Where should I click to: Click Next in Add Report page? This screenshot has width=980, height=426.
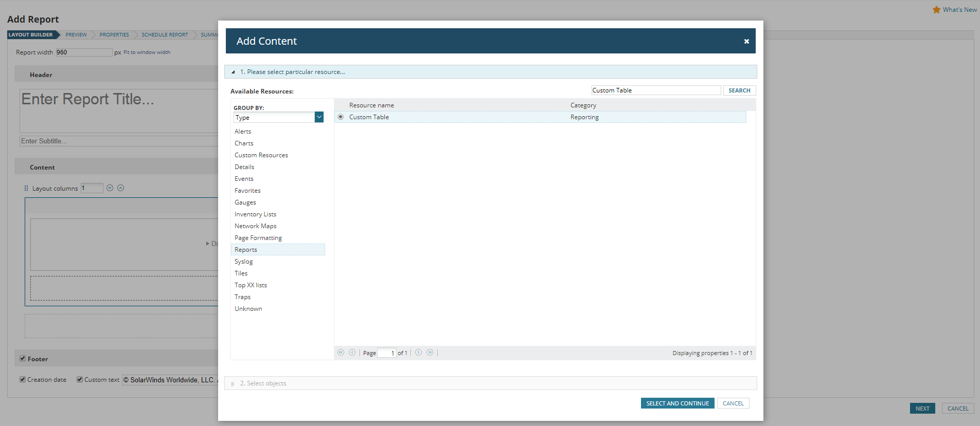[x=922, y=409]
